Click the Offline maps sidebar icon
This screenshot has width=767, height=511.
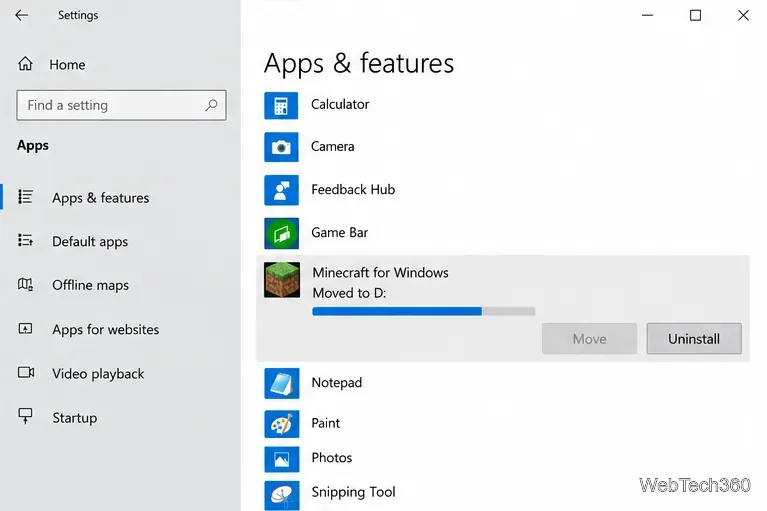pyautogui.click(x=25, y=284)
